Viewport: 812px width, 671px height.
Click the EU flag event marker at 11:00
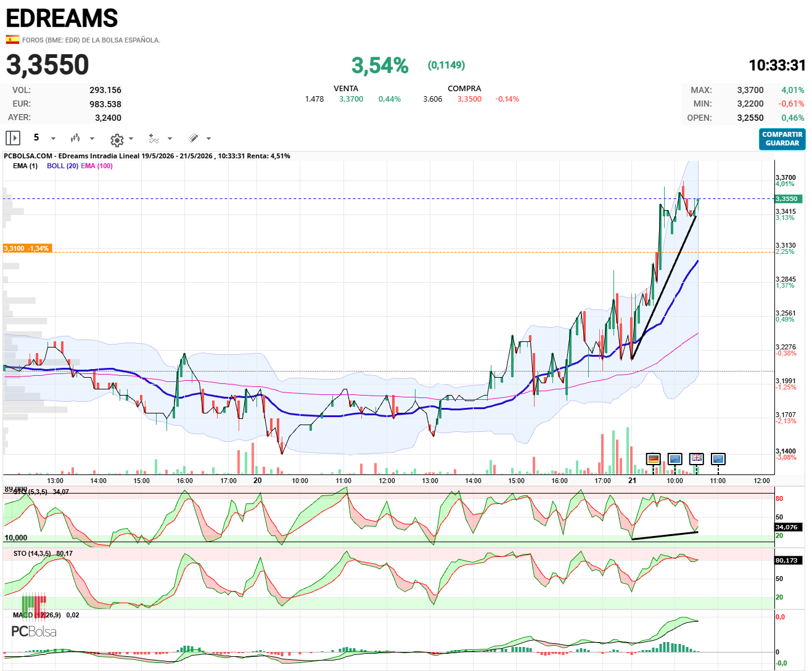[x=718, y=458]
